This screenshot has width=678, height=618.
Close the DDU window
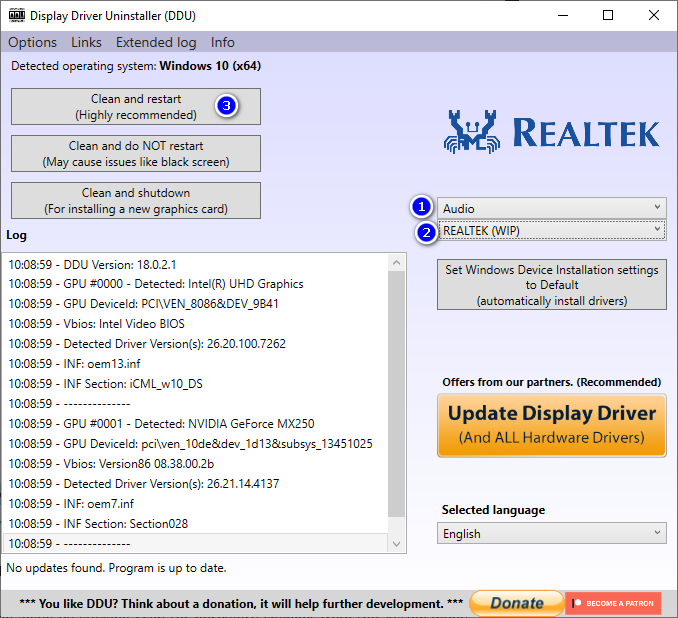(x=654, y=16)
